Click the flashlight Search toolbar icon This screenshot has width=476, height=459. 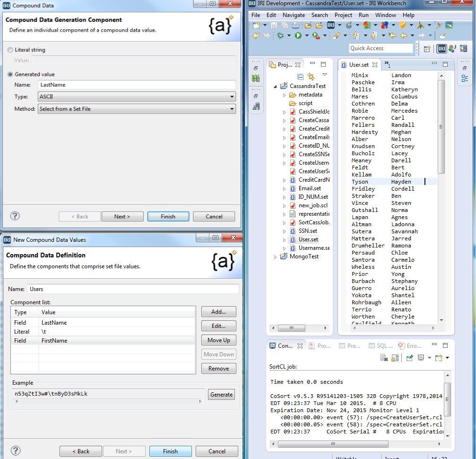337,36
